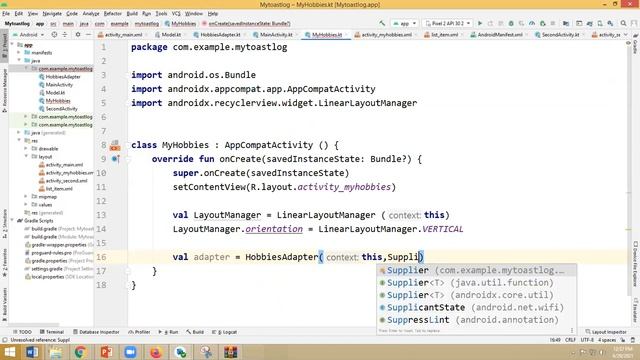The width and height of the screenshot is (640, 360).
Task: Expand the mipmap folder
Action: [x=26, y=197]
